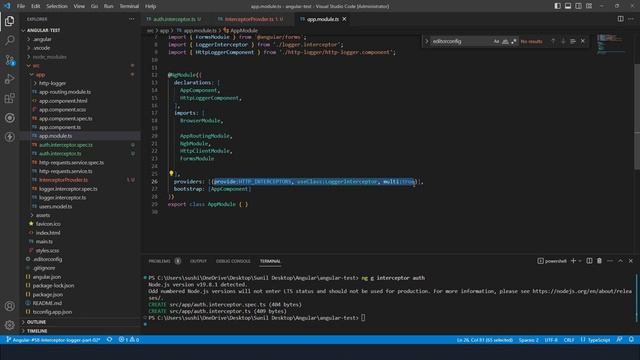Open the launch profile dropdown arrow
640x360 pixels.
coord(580,261)
